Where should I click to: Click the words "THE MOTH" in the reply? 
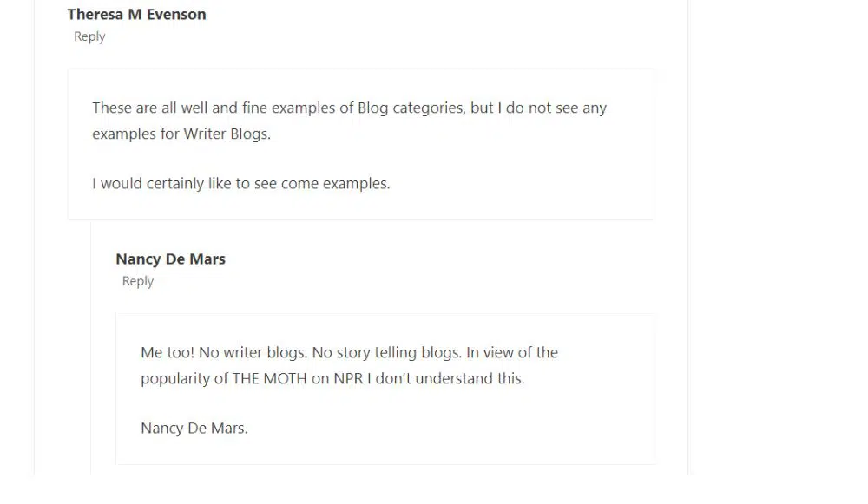[269, 379]
